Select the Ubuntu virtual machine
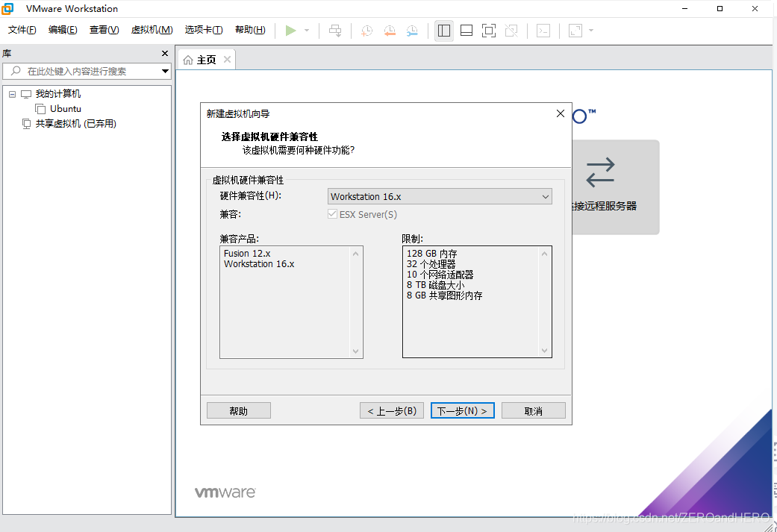The image size is (777, 532). pyautogui.click(x=66, y=108)
